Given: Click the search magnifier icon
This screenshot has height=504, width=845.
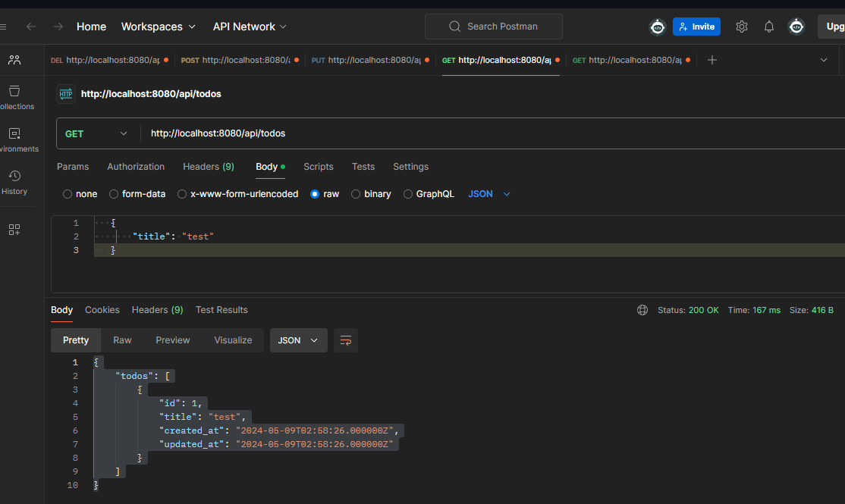Looking at the screenshot, I should [x=454, y=27].
